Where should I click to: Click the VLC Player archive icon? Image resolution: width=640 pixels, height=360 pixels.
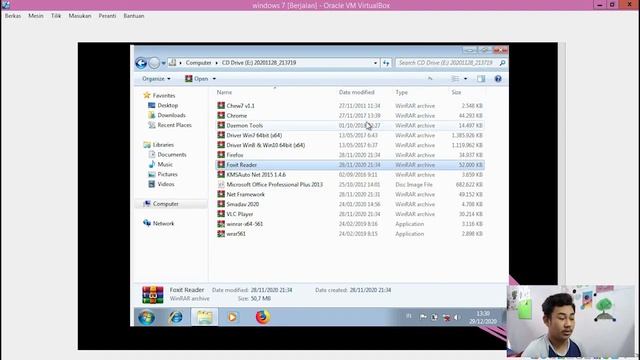pos(221,214)
